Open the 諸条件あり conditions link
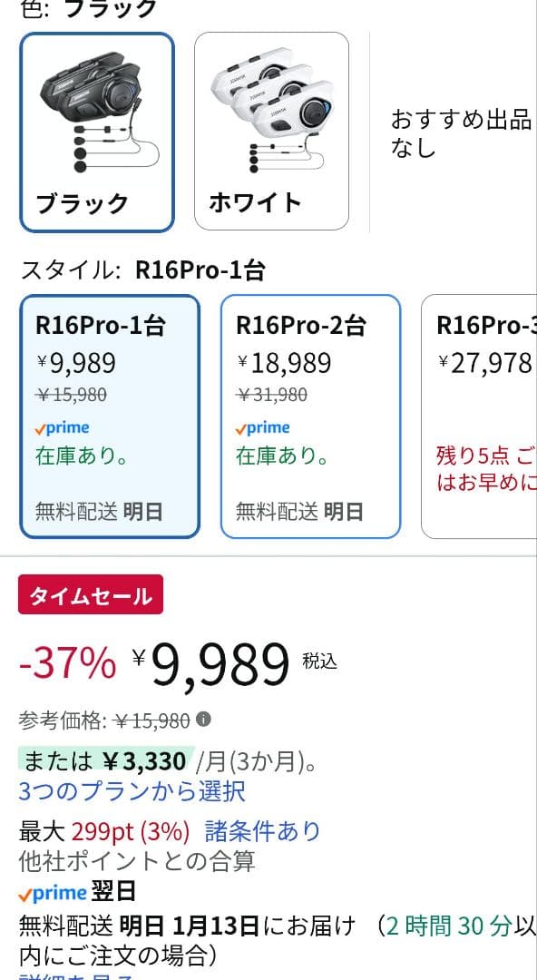Image resolution: width=537 pixels, height=980 pixels. (263, 828)
